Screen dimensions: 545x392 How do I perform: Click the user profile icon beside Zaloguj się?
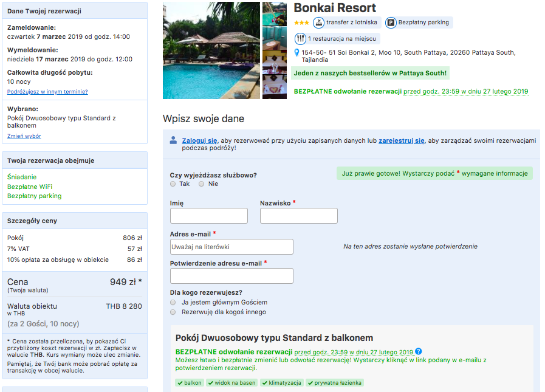coord(173,140)
